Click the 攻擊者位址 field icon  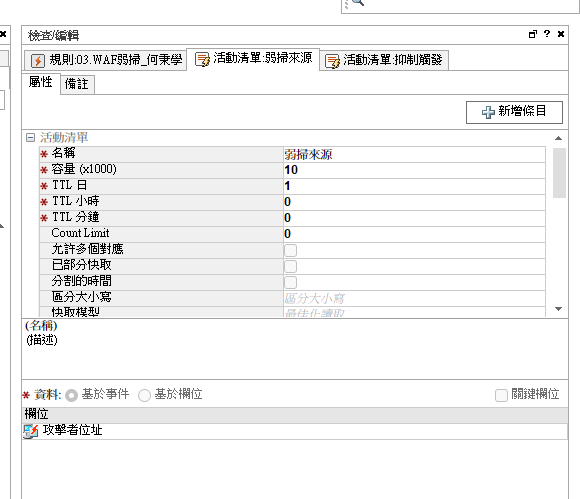tap(31, 431)
